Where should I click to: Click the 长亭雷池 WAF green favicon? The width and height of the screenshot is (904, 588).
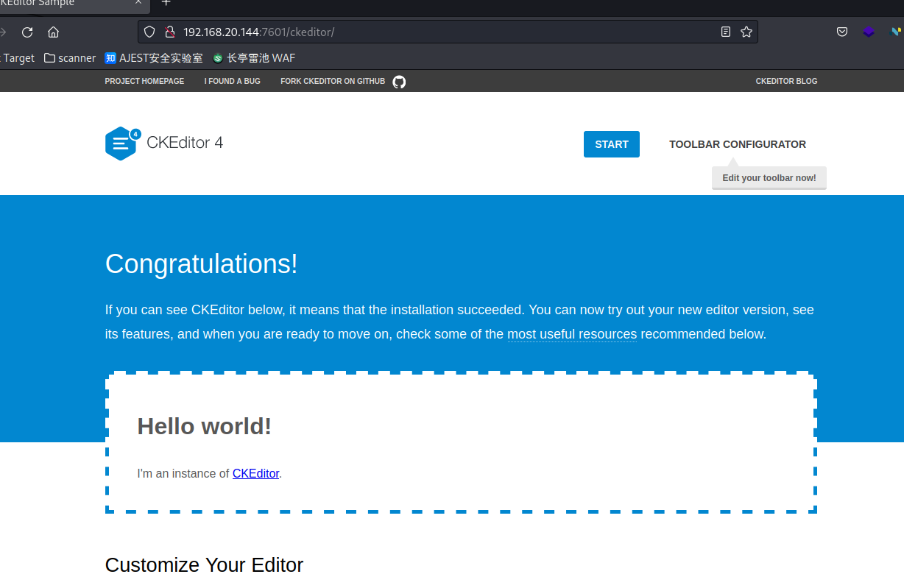218,58
